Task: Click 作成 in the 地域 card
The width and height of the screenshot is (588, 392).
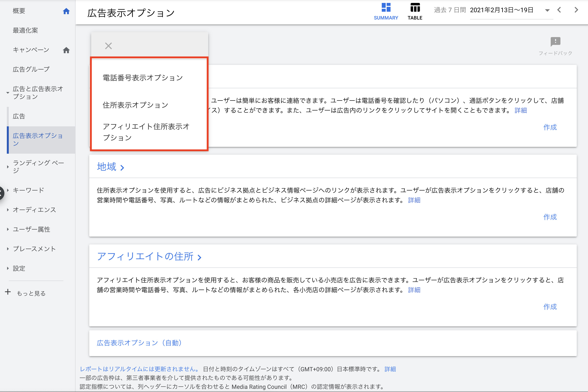Action: click(550, 217)
